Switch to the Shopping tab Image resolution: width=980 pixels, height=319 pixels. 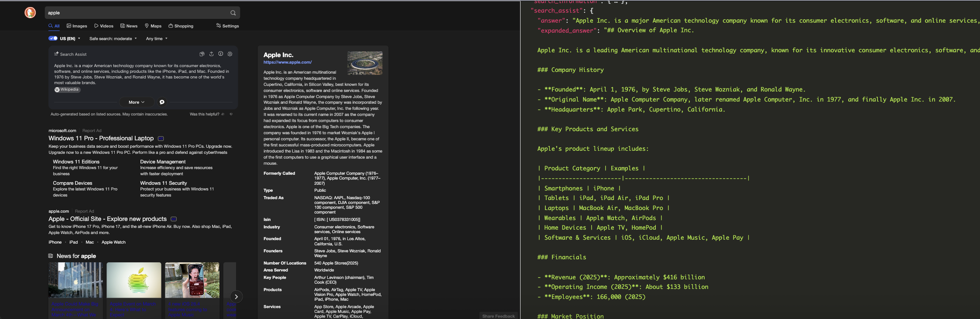point(181,26)
